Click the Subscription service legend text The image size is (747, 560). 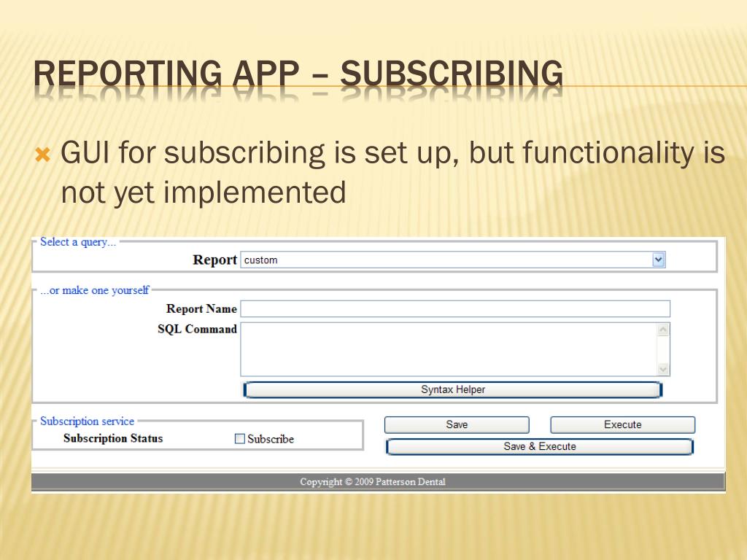[x=87, y=421]
